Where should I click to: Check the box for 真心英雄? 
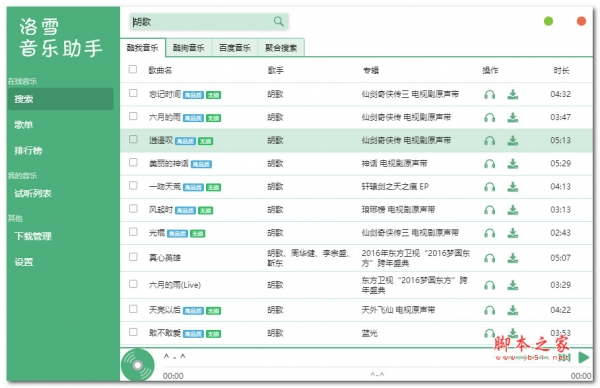[x=133, y=257]
